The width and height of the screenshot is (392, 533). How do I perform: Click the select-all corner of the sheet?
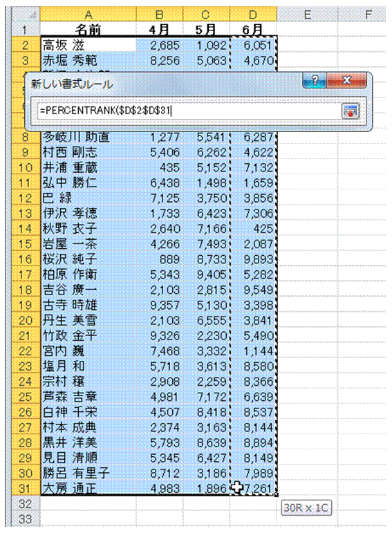26,15
